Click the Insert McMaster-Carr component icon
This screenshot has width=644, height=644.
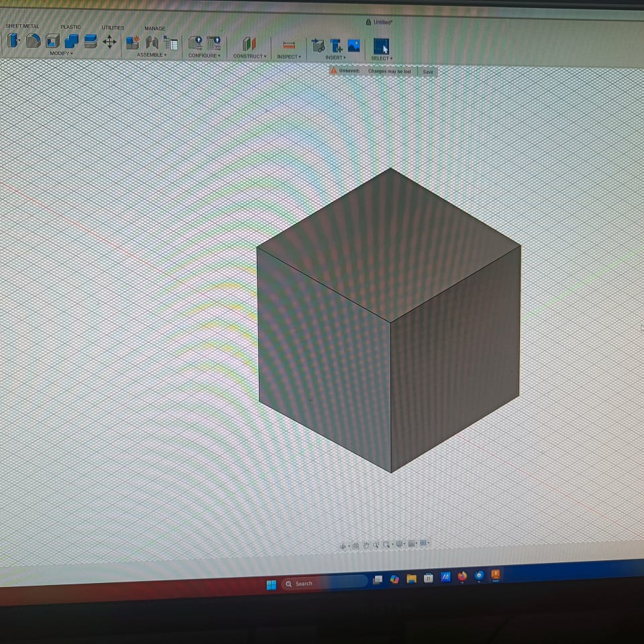pos(336,46)
